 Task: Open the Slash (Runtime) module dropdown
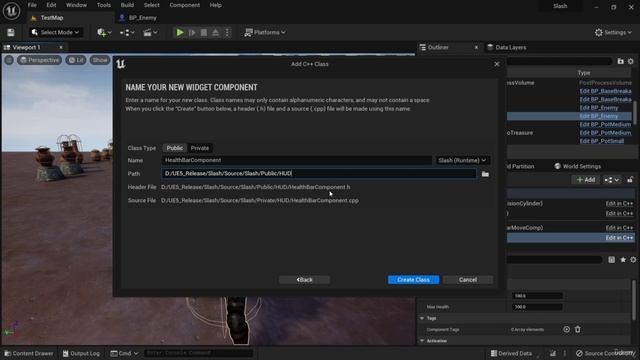462,160
